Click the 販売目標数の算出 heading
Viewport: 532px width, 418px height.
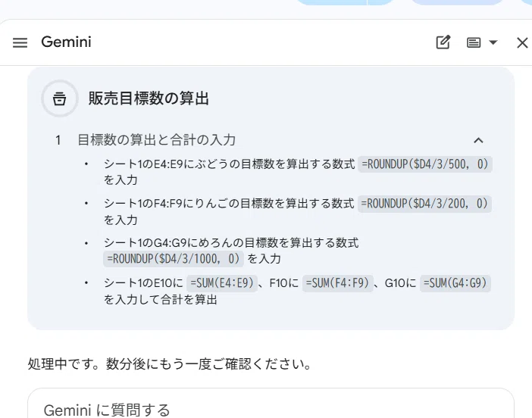tap(149, 98)
